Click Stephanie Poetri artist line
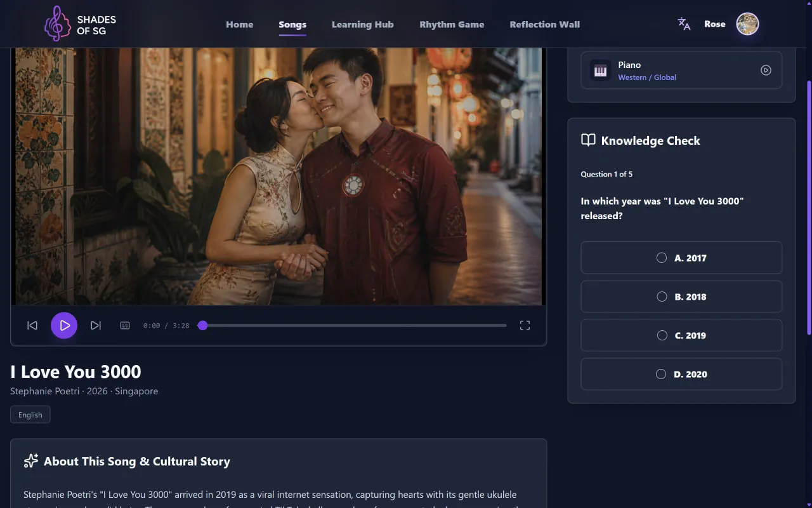 84,391
